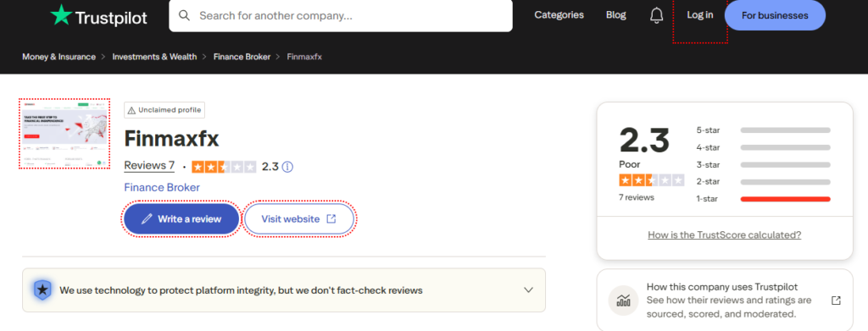868x331 pixels.
Task: Click the Finmaxfx company heading
Action: pos(171,139)
